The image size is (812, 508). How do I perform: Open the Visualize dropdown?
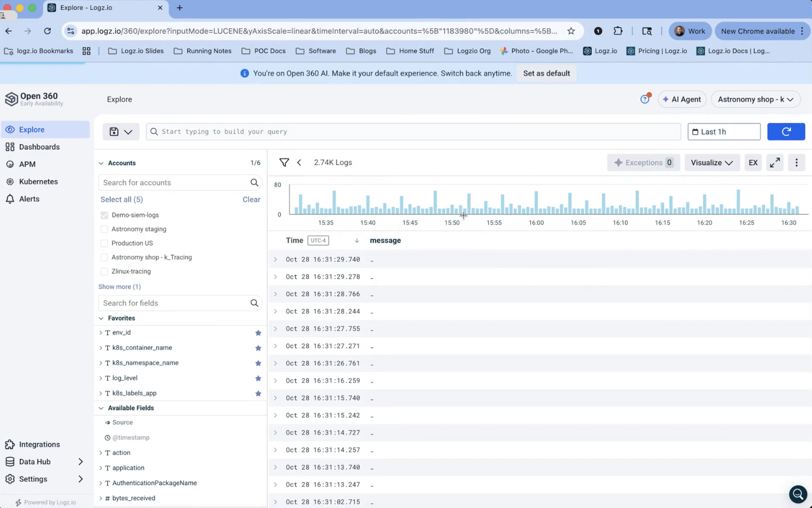pos(711,163)
